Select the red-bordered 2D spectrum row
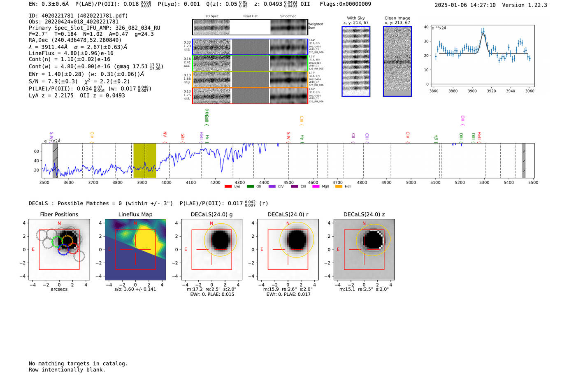Screen dimensions: 576x392 click(250, 96)
